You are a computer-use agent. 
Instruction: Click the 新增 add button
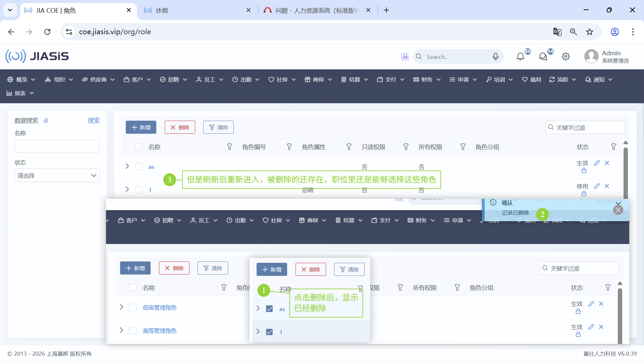(141, 127)
